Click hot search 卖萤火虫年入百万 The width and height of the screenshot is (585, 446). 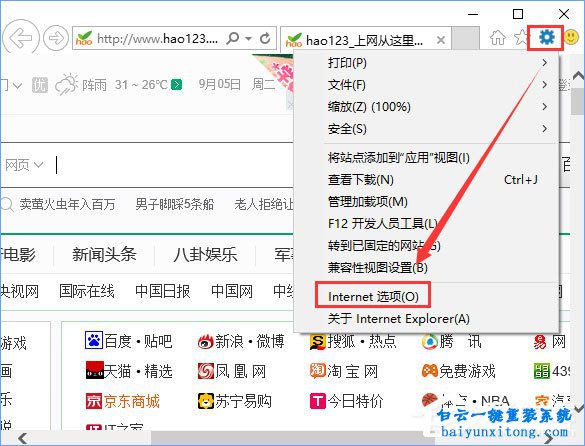[68, 205]
